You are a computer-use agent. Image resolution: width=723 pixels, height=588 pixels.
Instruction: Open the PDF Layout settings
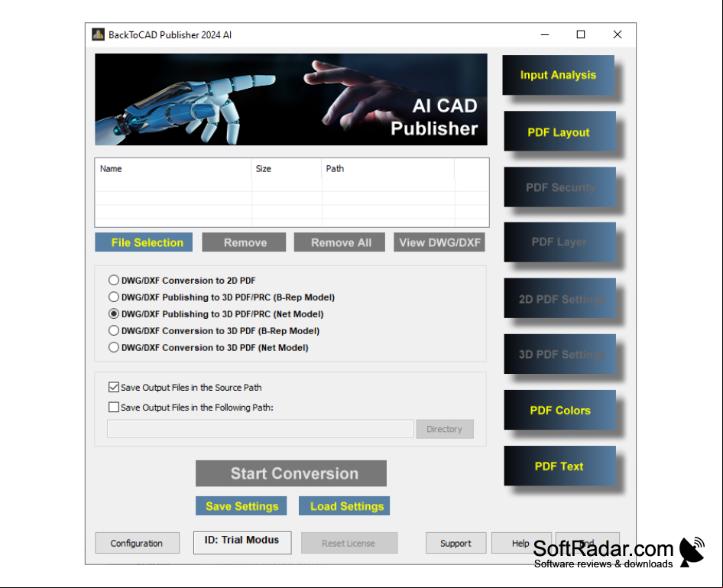coord(559,131)
